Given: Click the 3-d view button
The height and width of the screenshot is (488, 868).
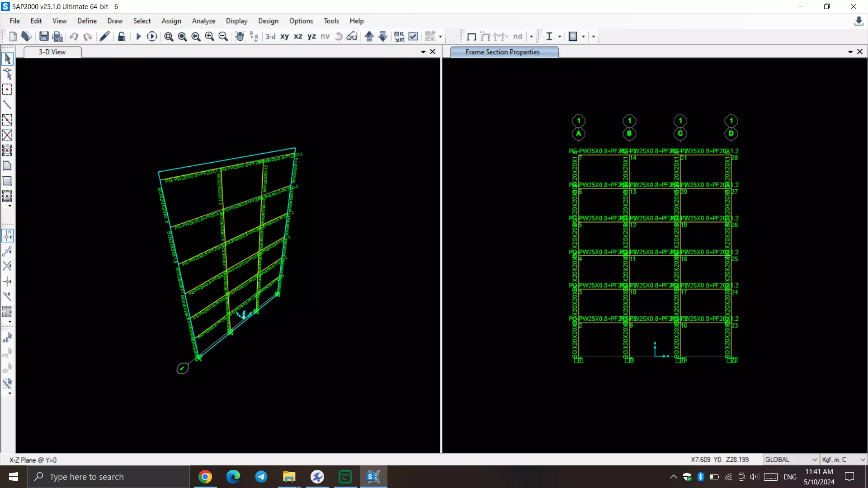Looking at the screenshot, I should (x=270, y=37).
